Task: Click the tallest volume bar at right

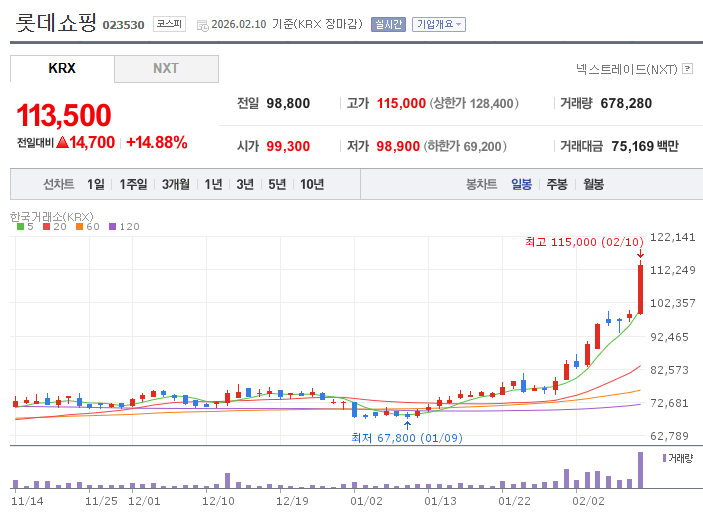Action: point(640,470)
